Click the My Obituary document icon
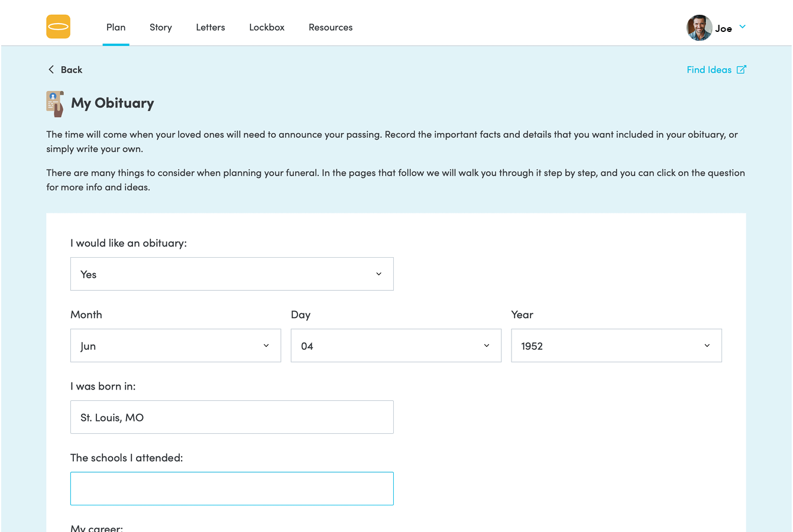The image size is (793, 532). click(x=55, y=103)
